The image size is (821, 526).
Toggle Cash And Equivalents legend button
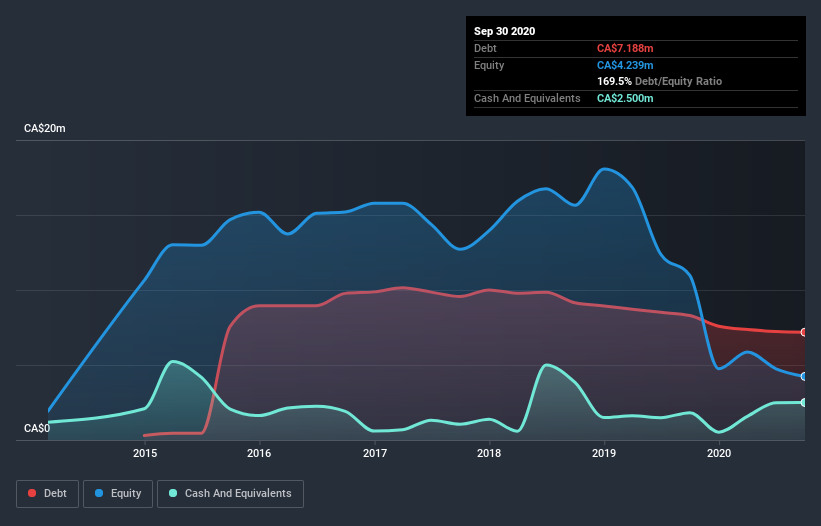[x=230, y=494]
